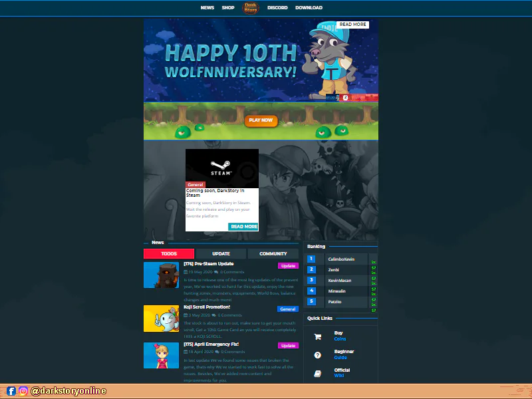Click the Instagram icon in bottom bar
The image size is (532, 399).
point(23,391)
